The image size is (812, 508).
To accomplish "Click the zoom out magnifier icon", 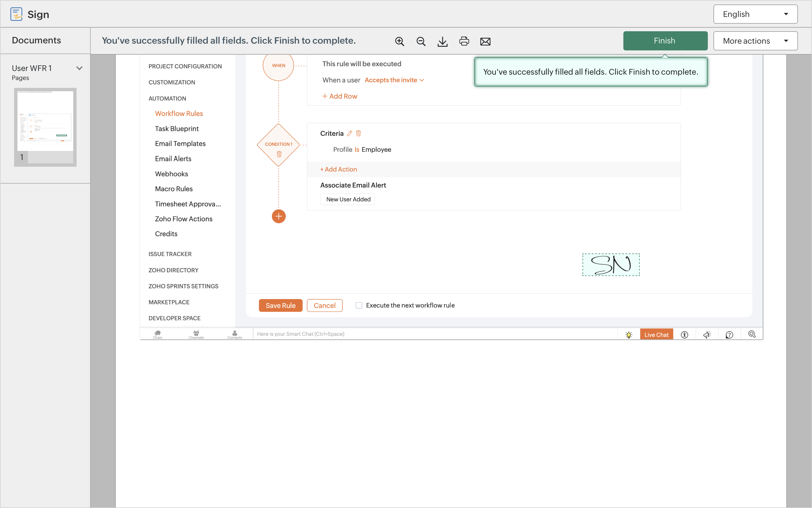I will coord(421,41).
